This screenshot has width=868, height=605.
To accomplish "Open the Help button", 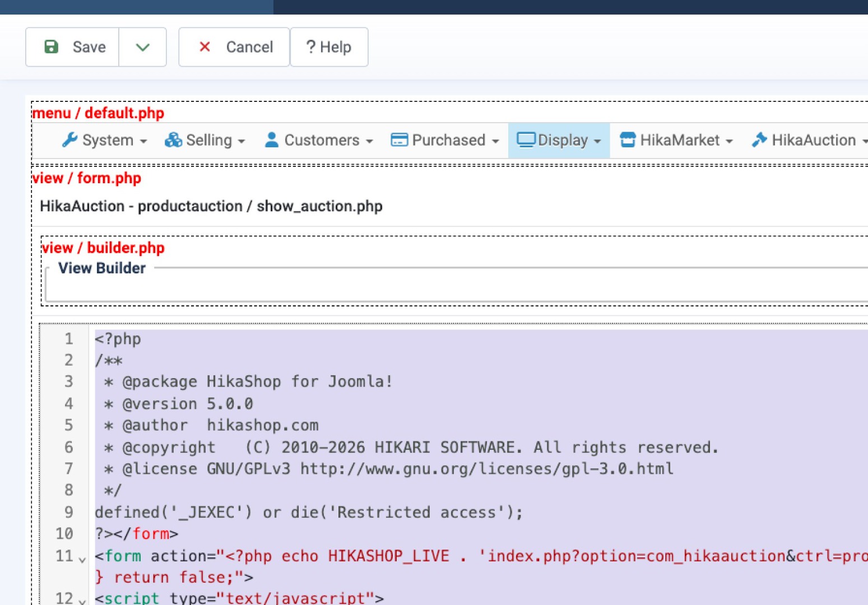I will click(329, 47).
